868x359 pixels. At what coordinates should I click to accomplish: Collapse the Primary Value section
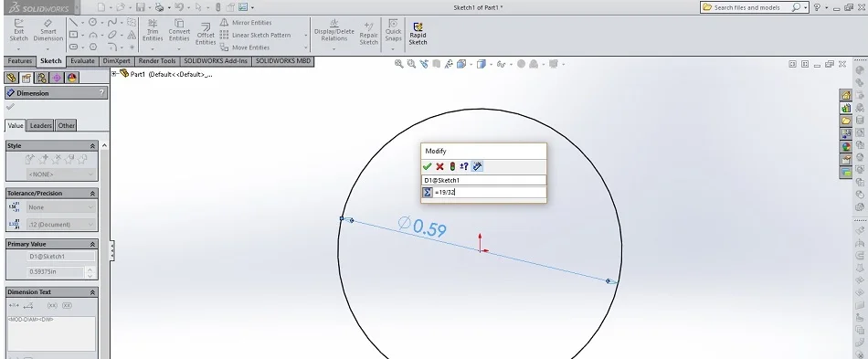[92, 245]
